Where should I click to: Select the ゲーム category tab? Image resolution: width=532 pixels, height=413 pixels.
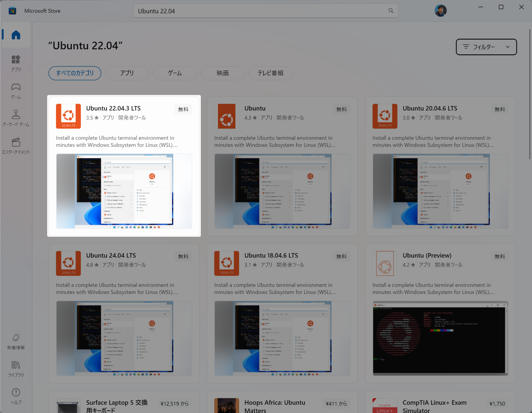pos(175,73)
